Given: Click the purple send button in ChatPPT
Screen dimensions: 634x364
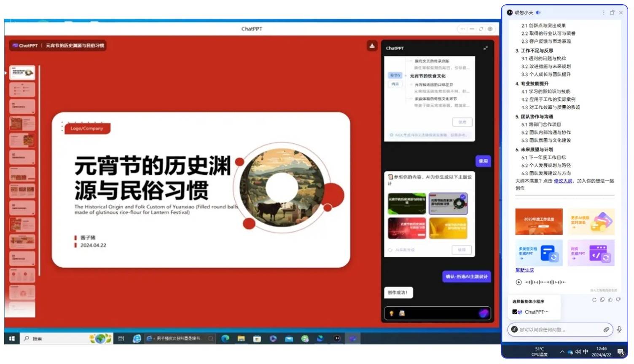Looking at the screenshot, I should pyautogui.click(x=483, y=313).
